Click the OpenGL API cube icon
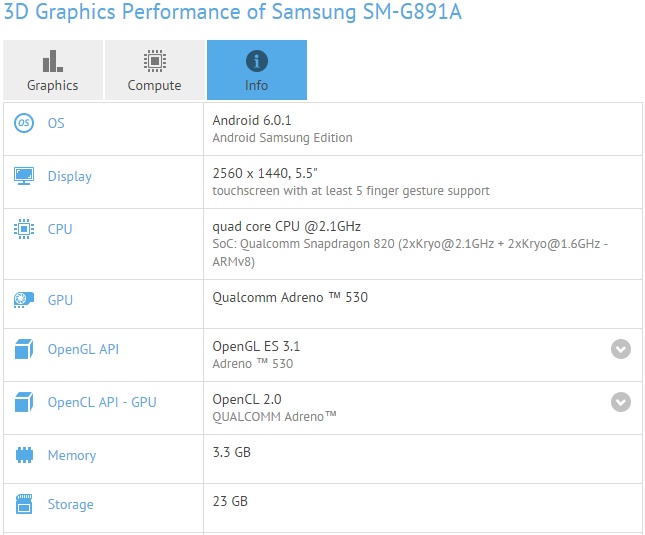This screenshot has width=645, height=535. 24,349
